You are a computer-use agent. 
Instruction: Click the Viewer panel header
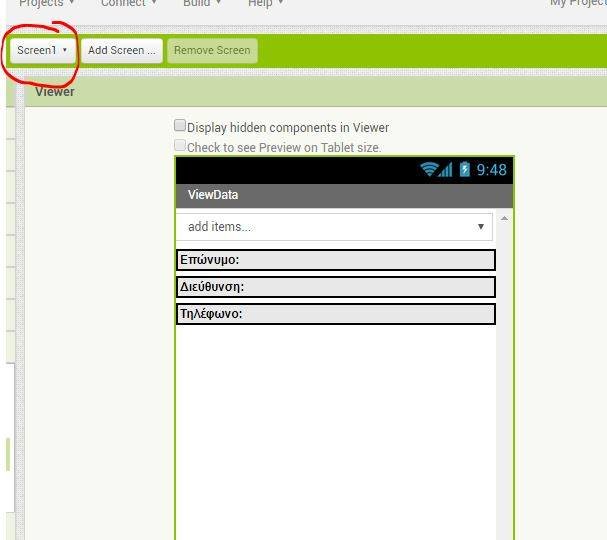pos(316,92)
